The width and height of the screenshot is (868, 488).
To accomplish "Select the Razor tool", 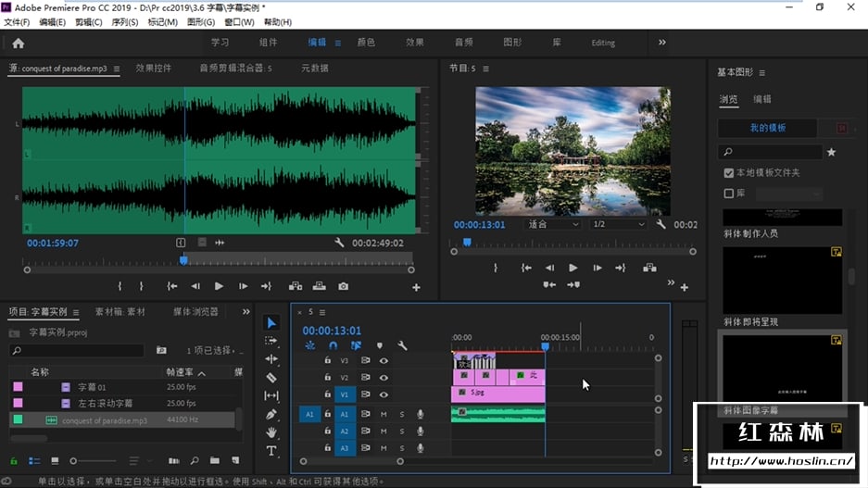I will (x=271, y=377).
